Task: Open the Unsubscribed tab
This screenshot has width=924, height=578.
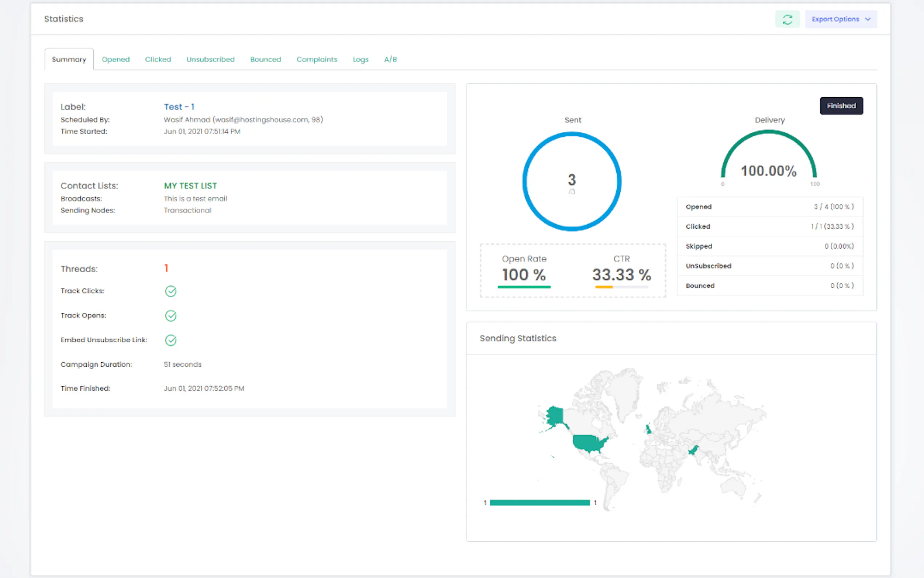Action: pyautogui.click(x=211, y=59)
